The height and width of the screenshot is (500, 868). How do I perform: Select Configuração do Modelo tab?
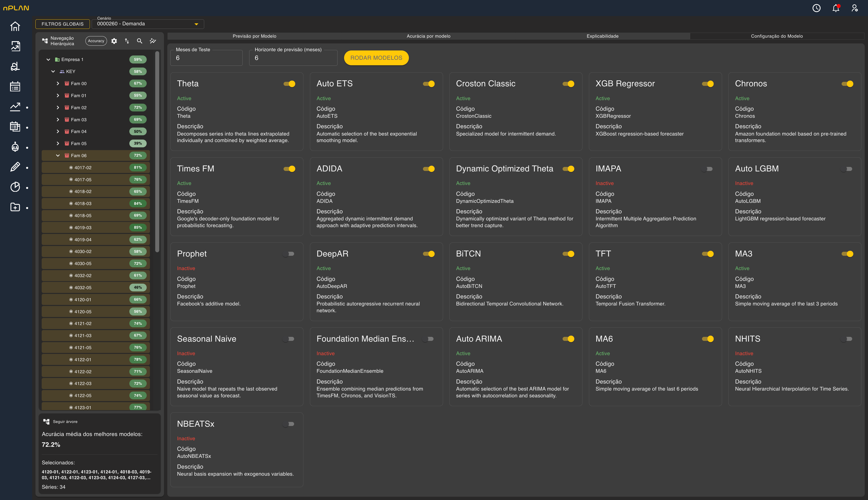coord(777,36)
